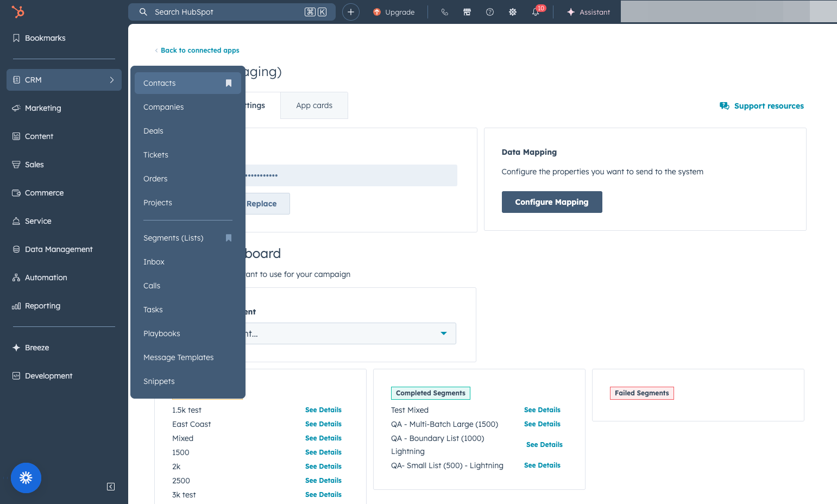Click the Configure Mapping button
Image resolution: width=837 pixels, height=504 pixels.
tap(552, 202)
